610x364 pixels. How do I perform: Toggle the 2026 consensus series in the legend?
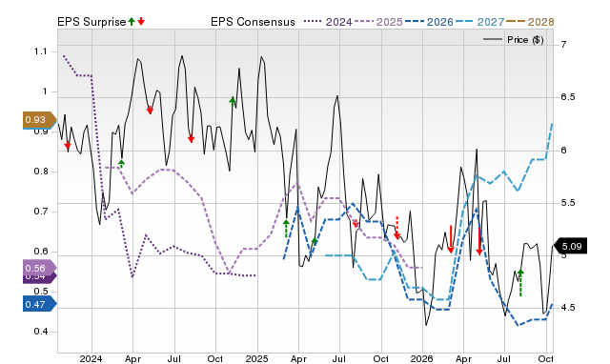pos(429,22)
